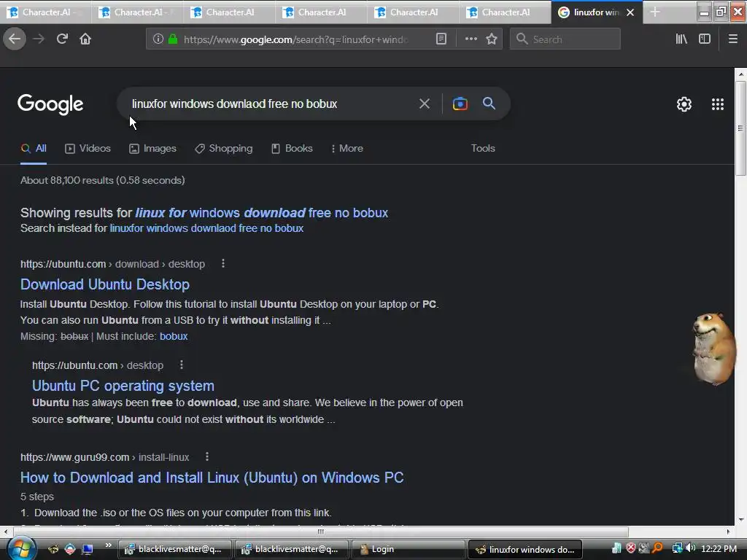Open the first blacklivesmatter@q taskbar window
The height and width of the screenshot is (560, 747).
coord(175,549)
